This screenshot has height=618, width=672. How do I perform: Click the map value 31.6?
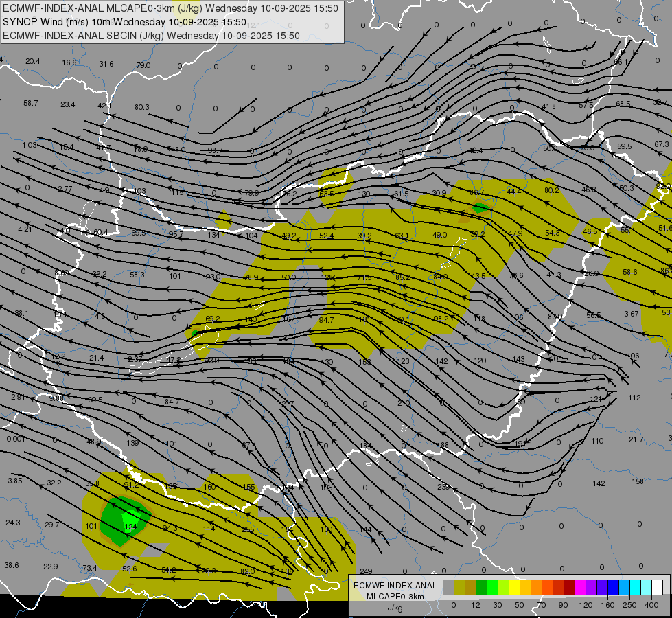tap(106, 64)
